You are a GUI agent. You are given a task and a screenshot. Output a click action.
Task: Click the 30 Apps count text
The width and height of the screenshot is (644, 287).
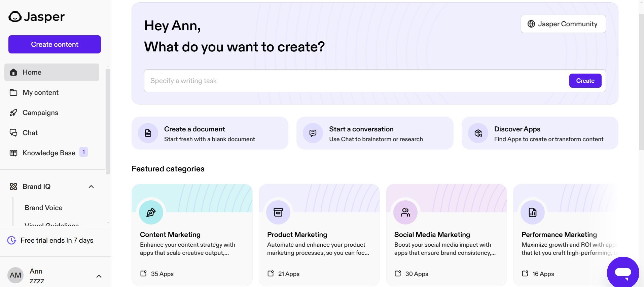click(417, 274)
